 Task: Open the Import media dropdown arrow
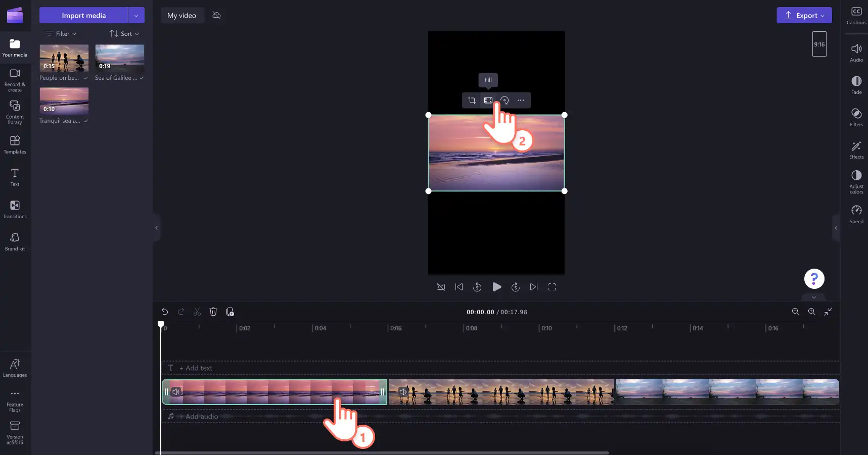pos(136,15)
